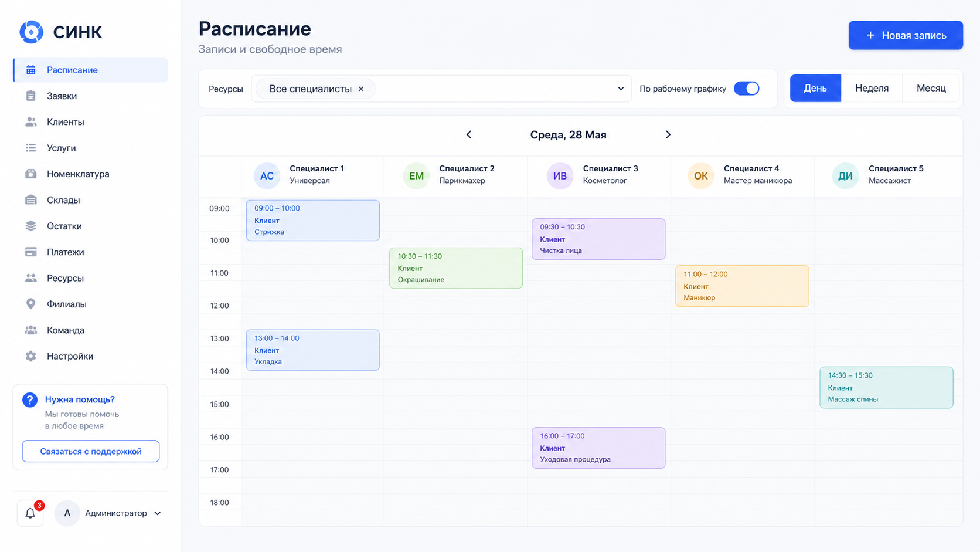Remove the Все специалисты filter chip
Screen dimensions: 980x552
361,89
